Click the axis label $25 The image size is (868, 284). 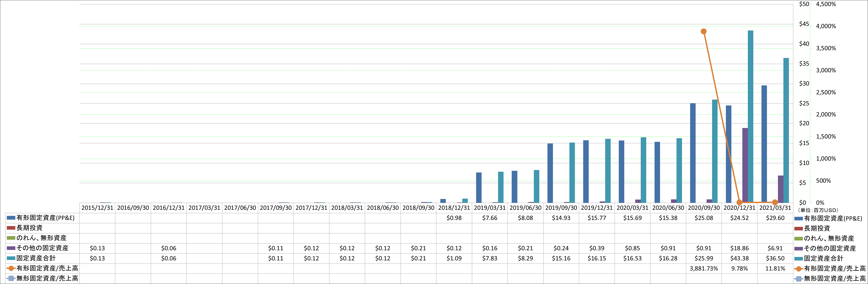point(804,104)
